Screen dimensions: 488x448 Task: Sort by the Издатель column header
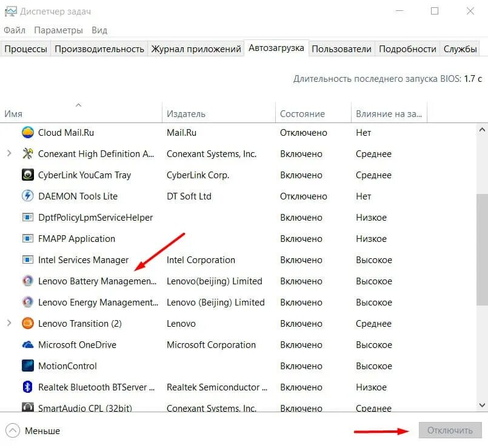pyautogui.click(x=219, y=112)
